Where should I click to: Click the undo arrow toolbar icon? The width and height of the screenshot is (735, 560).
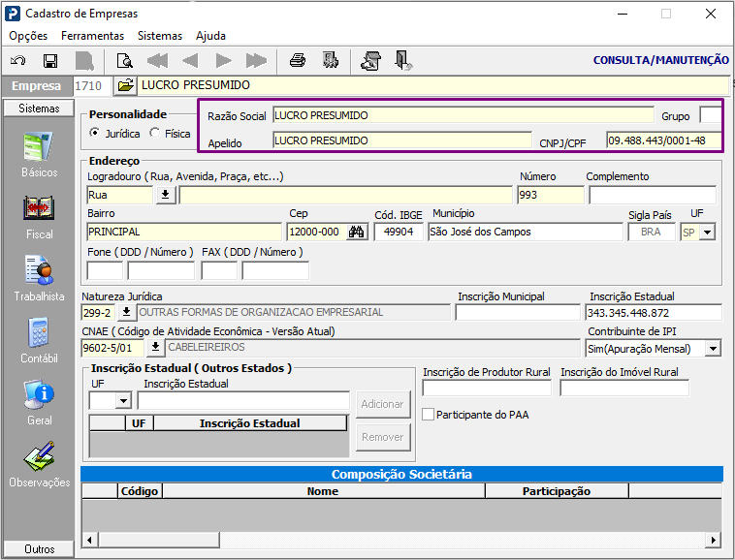point(17,61)
